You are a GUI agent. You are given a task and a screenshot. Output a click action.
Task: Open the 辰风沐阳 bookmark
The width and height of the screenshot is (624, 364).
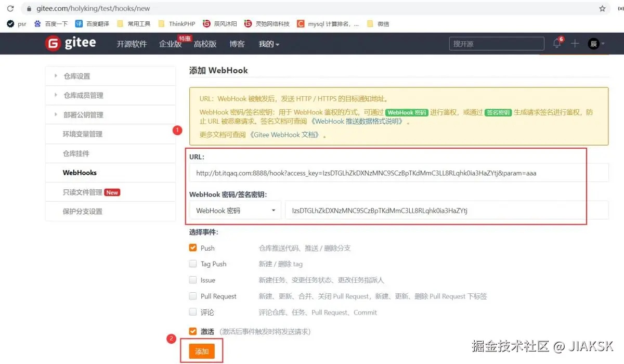point(220,24)
